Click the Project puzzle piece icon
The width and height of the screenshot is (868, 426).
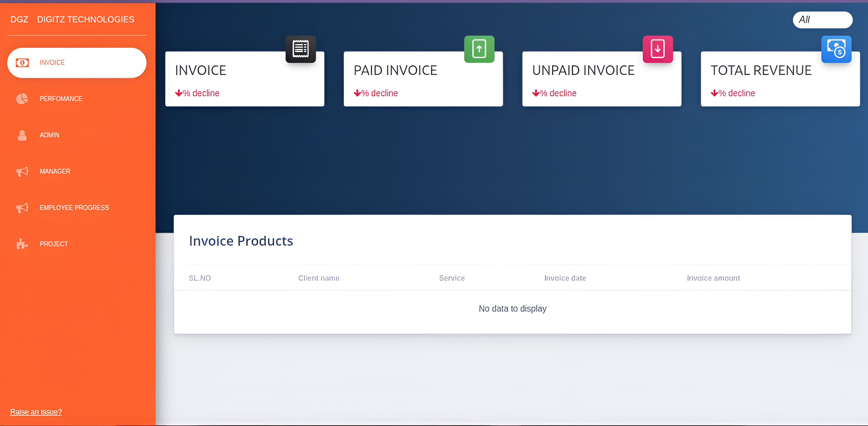coord(22,244)
